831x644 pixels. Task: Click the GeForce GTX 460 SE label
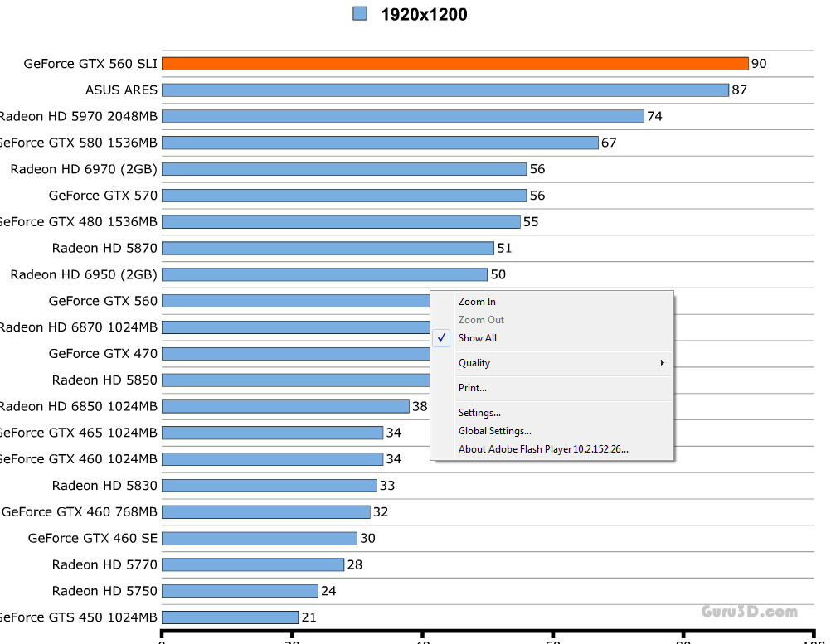93,538
